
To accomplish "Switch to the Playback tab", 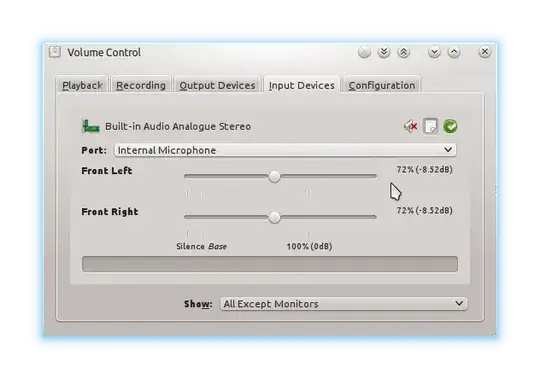I will [82, 85].
